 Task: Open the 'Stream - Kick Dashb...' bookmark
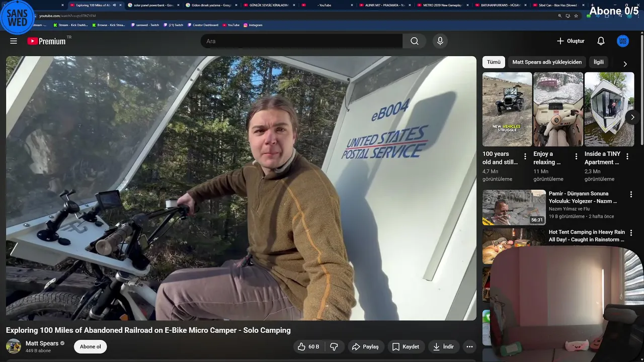[70, 25]
